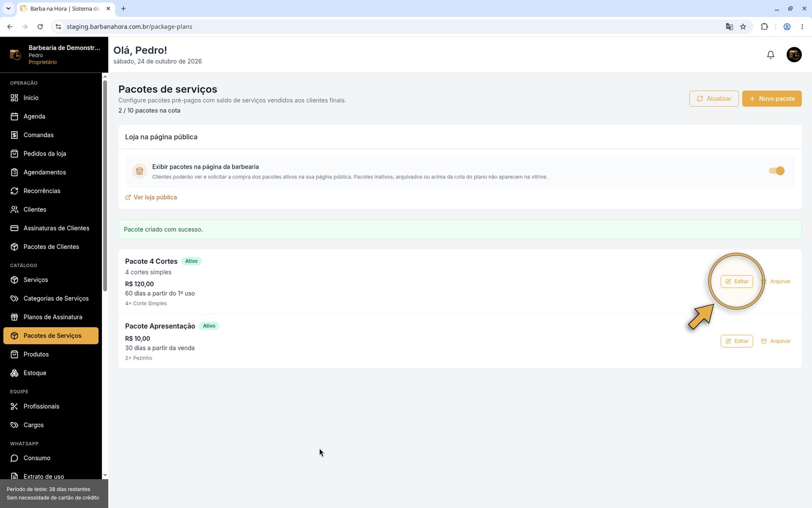The image size is (812, 508).
Task: Open Assinaturas de Clientes page
Action: coord(51,228)
